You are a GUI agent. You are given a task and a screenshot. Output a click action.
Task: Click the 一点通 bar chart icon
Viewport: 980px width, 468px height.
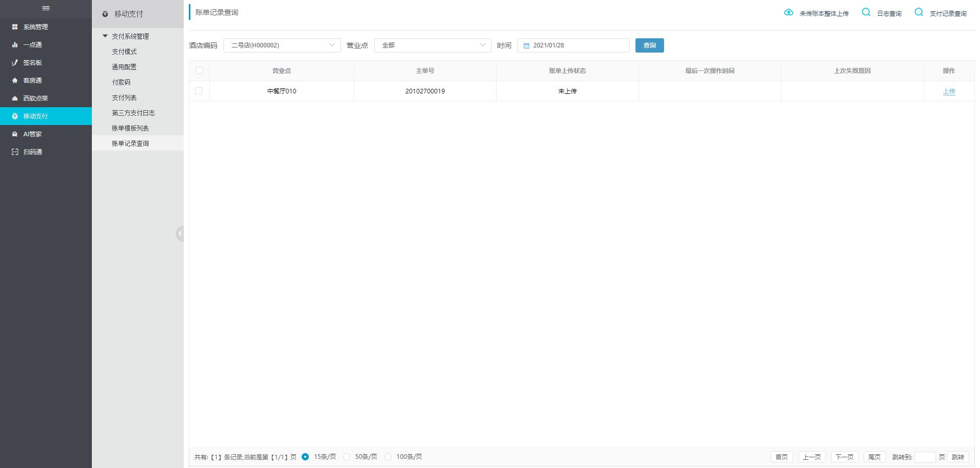pyautogui.click(x=15, y=45)
